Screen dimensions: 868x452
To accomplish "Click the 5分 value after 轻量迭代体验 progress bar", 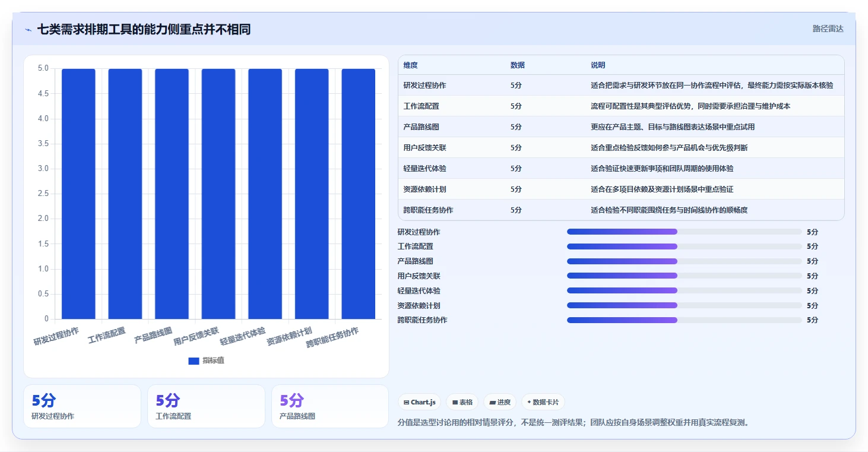I will click(x=812, y=291).
